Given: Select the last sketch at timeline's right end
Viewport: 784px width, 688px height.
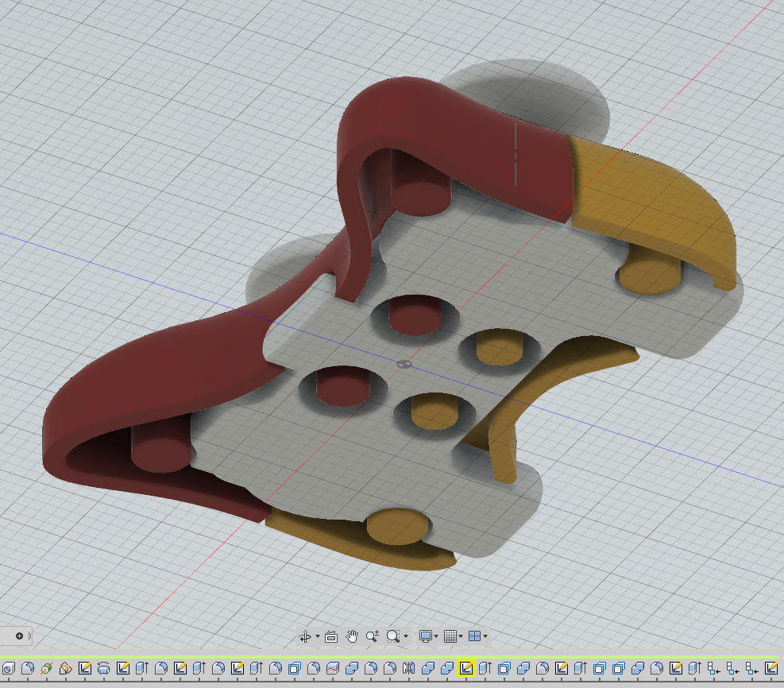Looking at the screenshot, I should 771,668.
